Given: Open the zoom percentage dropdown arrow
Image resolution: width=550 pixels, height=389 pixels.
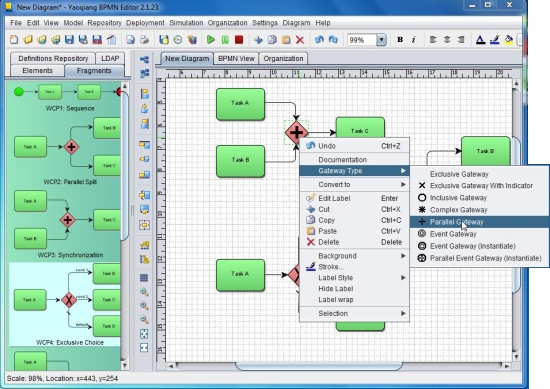Looking at the screenshot, I should tap(381, 40).
